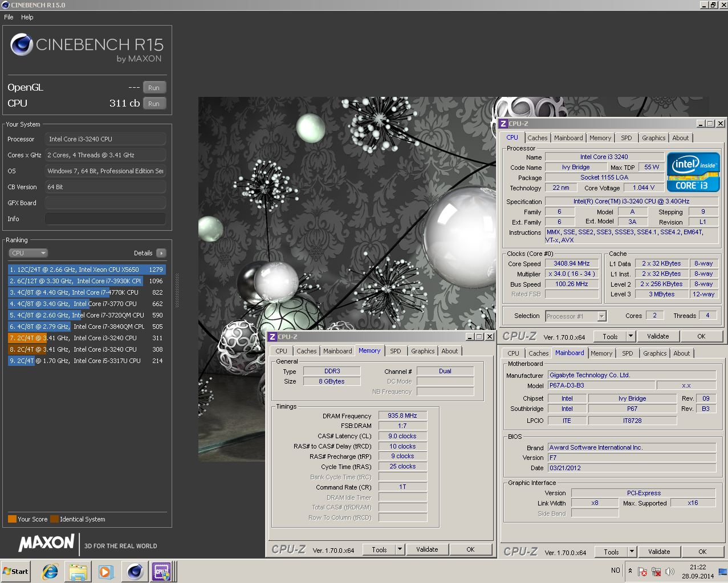Click the network status tray icon
The width and height of the screenshot is (728, 583).
click(x=656, y=571)
